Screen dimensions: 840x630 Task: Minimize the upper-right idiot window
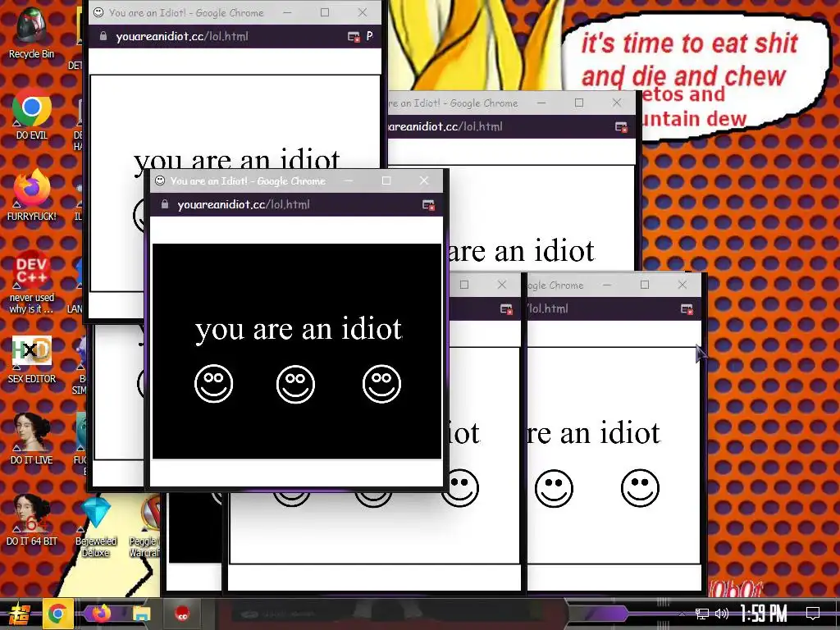coord(541,103)
